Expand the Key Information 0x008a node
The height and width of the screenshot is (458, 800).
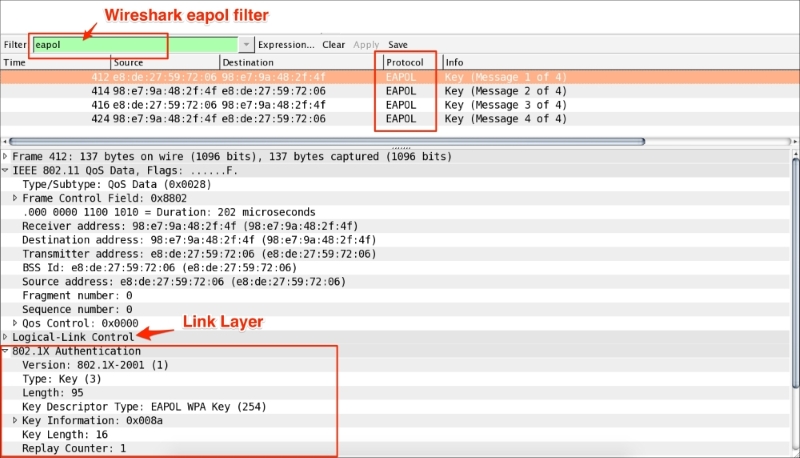point(15,420)
